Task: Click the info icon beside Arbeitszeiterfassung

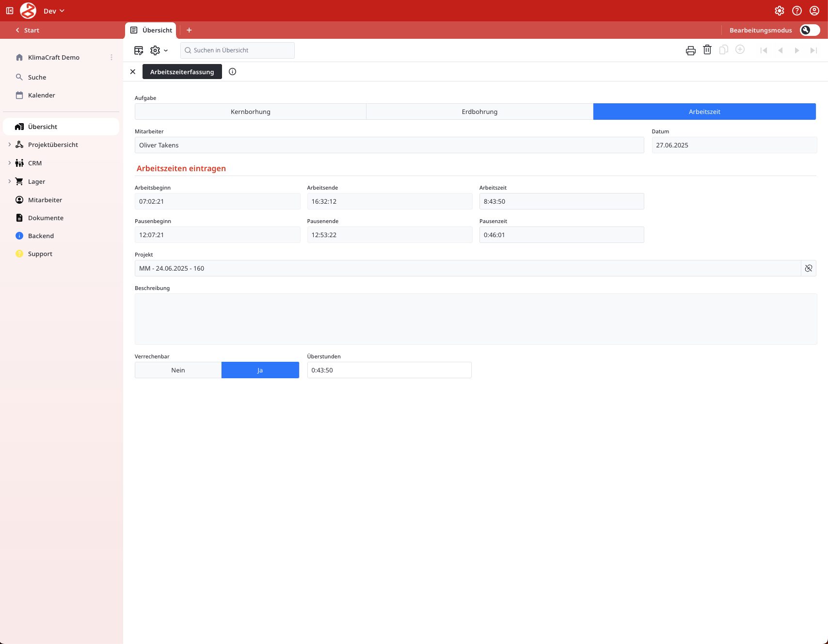Action: pos(233,72)
